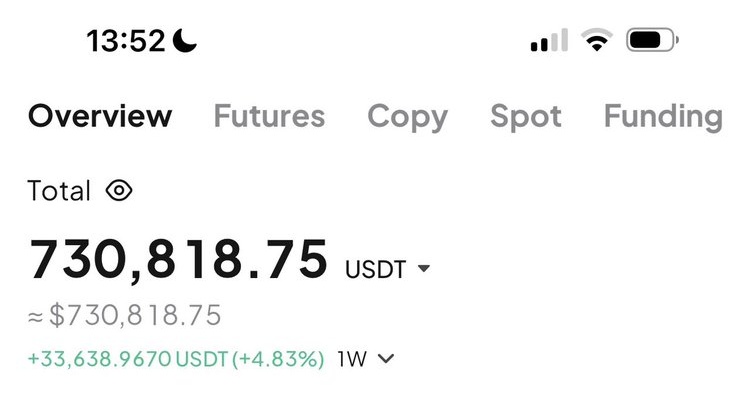Tap the crescent moon Focus icon

point(185,41)
